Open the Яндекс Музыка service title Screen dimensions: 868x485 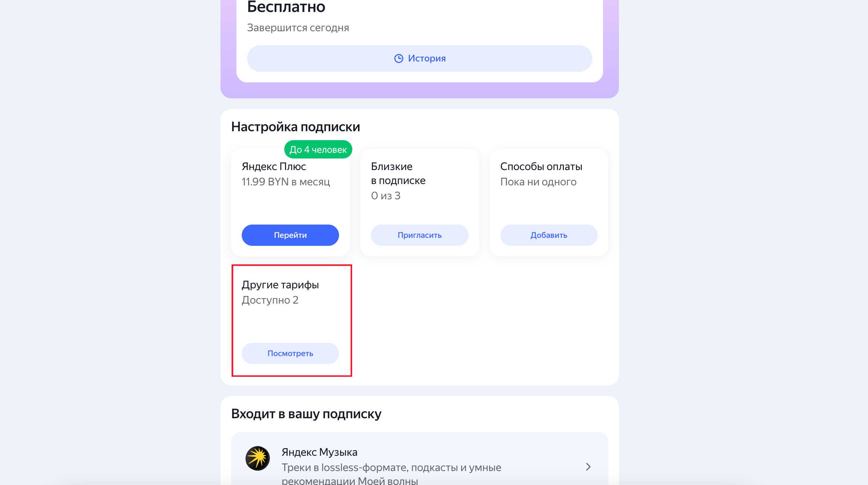[x=319, y=452]
